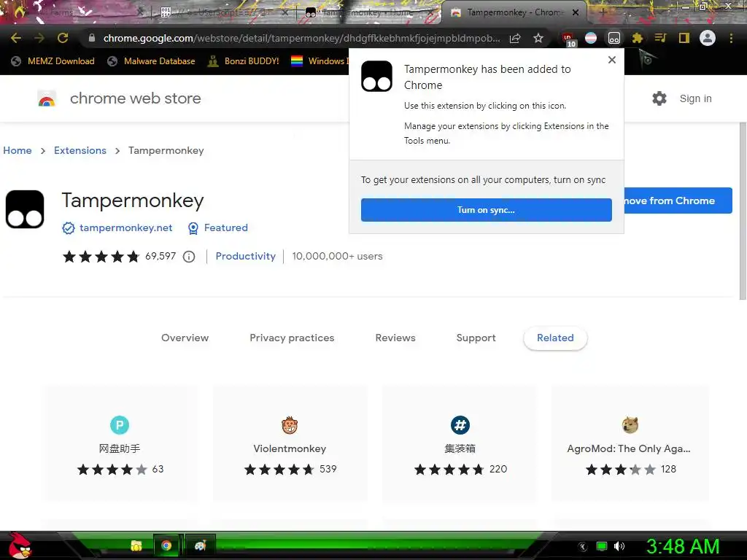Open the Tampermonkey extension toolbar icon
Image resolution: width=747 pixels, height=560 pixels.
[x=614, y=38]
